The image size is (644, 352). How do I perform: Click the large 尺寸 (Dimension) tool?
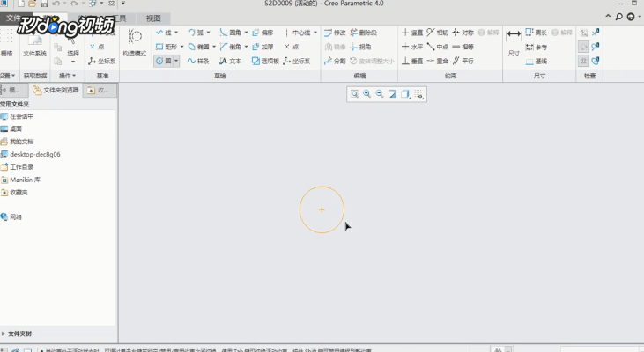514,42
